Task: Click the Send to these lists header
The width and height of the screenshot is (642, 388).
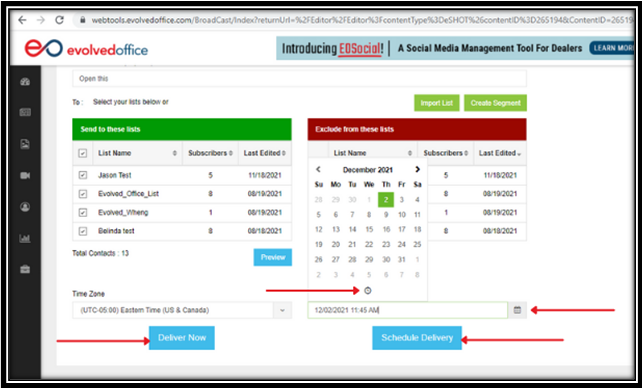Action: click(182, 129)
